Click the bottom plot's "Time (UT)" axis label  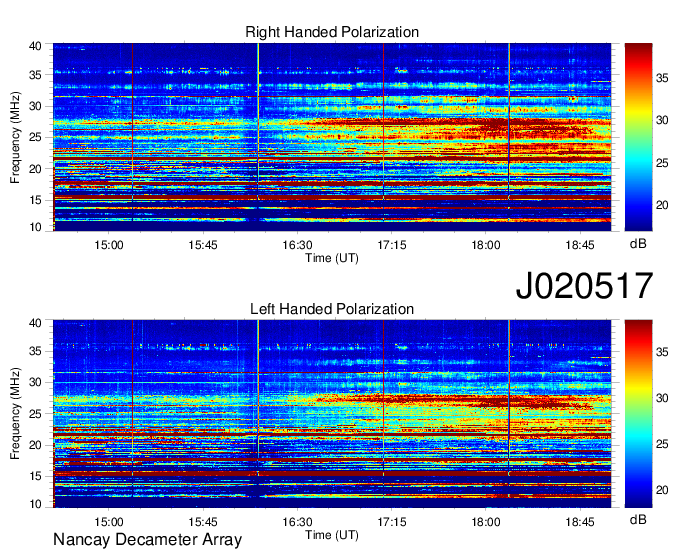click(332, 535)
